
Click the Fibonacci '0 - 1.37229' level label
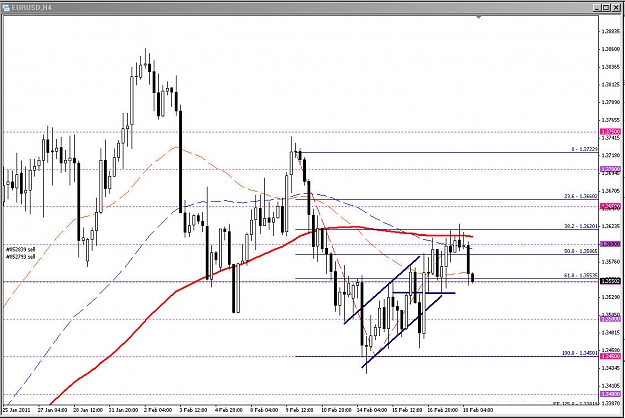pos(584,149)
